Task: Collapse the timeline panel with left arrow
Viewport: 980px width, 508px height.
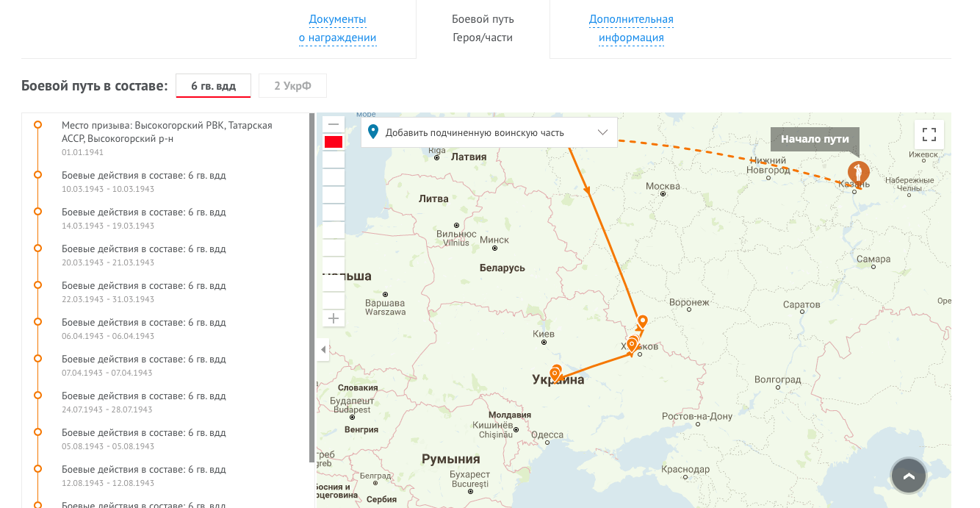Action: click(x=323, y=350)
